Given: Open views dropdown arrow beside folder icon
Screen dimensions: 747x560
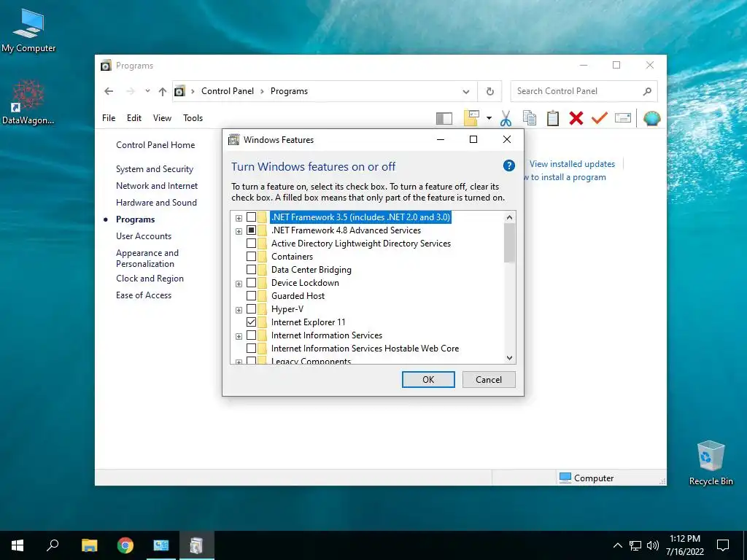Looking at the screenshot, I should click(x=489, y=118).
